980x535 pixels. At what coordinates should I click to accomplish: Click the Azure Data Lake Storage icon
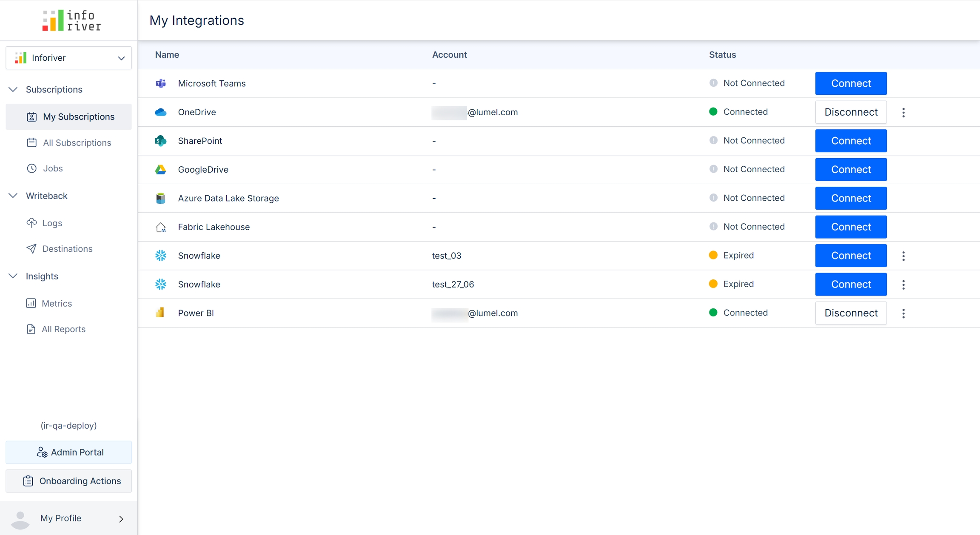[x=160, y=198]
